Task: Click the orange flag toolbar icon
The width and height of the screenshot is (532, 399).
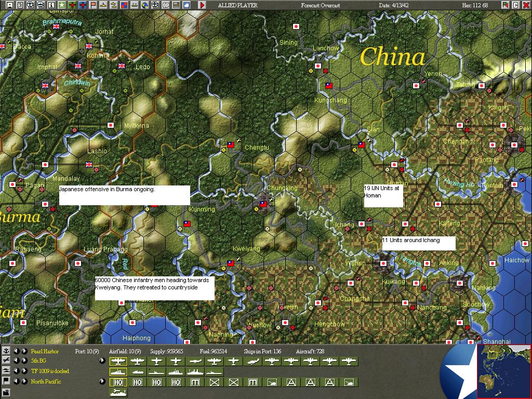Action: (x=93, y=5)
